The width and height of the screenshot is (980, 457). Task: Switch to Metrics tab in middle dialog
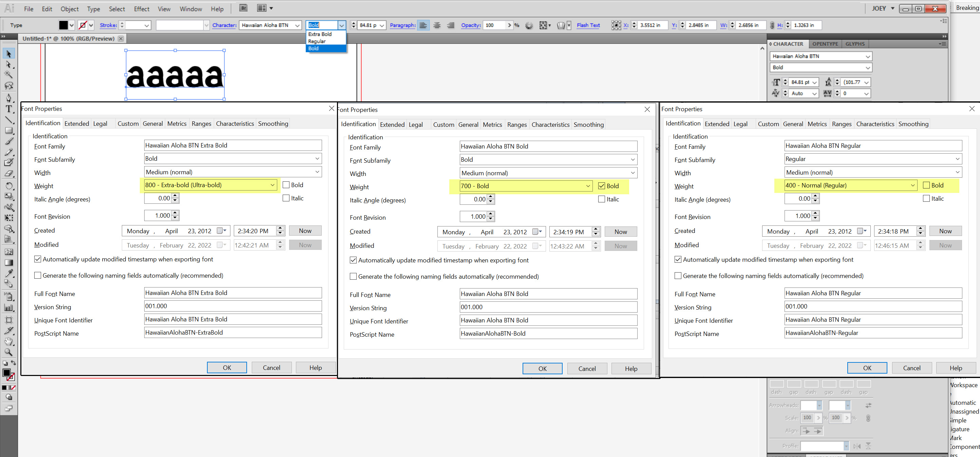[492, 125]
